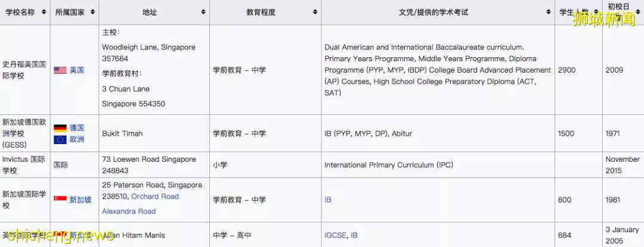Follow the Orchard Road link
644x247 pixels.
(155, 196)
